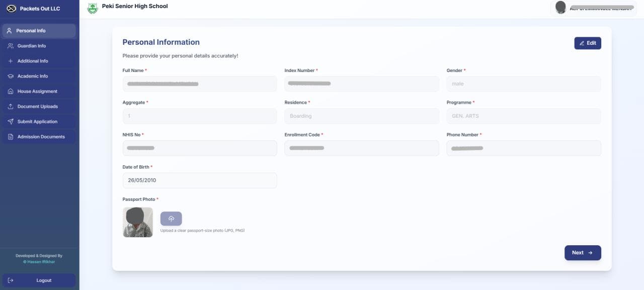644x290 pixels.
Task: Open Submit Application page
Action: [39, 121]
